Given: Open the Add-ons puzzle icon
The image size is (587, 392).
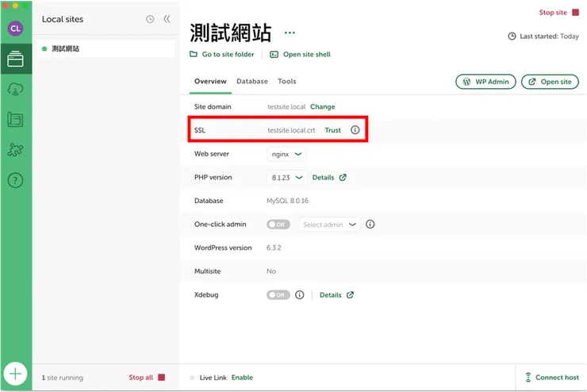Looking at the screenshot, I should [15, 150].
